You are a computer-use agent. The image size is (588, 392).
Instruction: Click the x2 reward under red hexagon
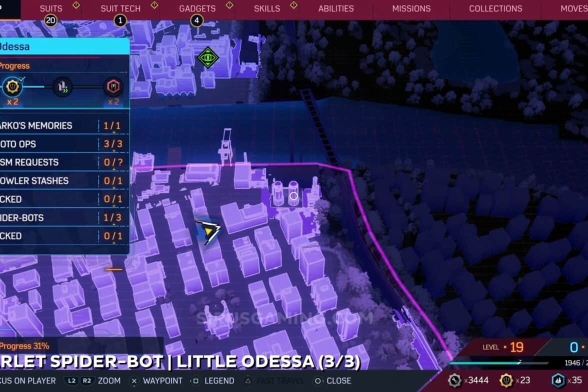(113, 101)
